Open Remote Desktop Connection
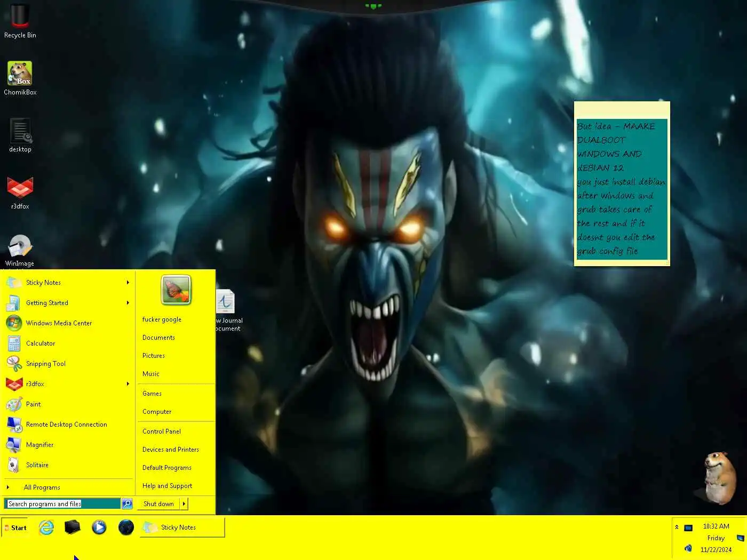 (x=69, y=425)
